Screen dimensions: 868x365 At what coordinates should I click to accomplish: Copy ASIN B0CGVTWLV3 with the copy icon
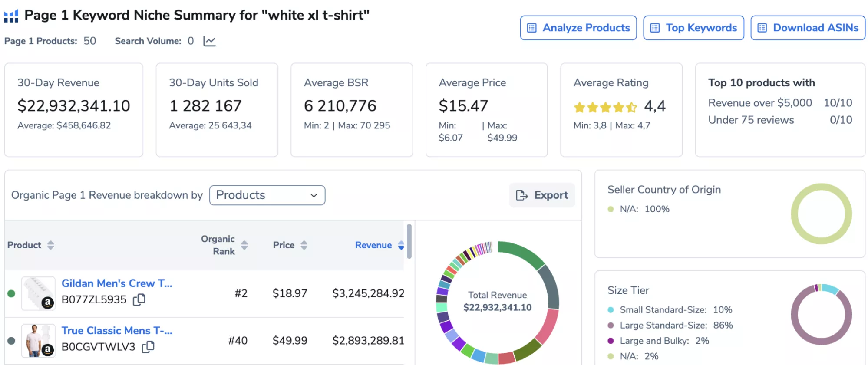click(148, 347)
